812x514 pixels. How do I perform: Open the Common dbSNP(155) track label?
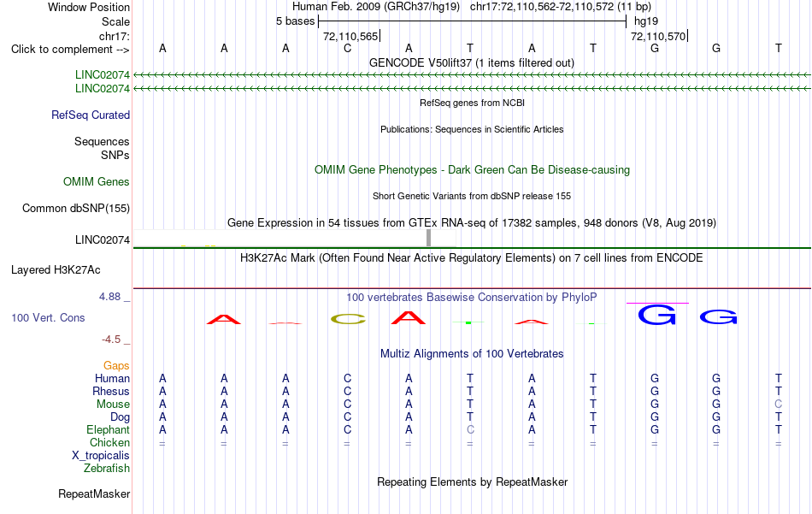click(76, 209)
